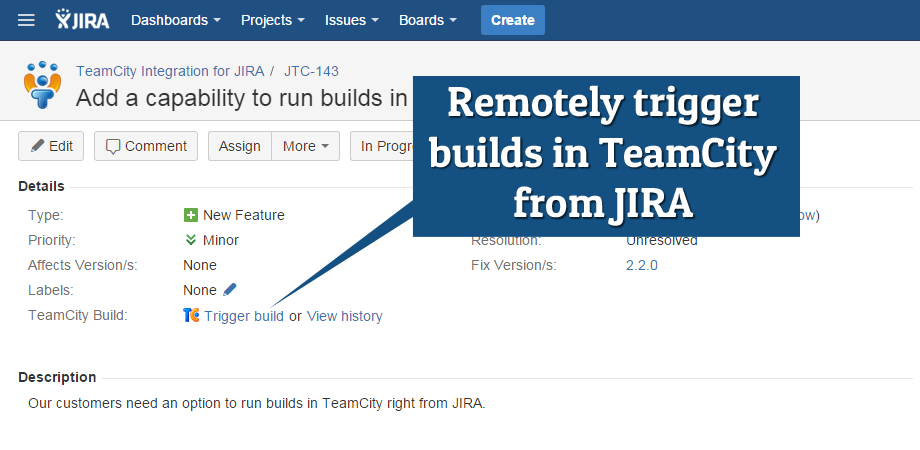Open the hamburger sidebar menu

[x=26, y=21]
